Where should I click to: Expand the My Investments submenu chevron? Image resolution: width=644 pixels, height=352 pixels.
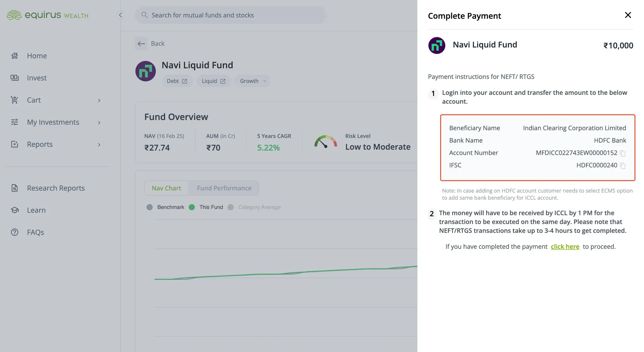(x=99, y=123)
